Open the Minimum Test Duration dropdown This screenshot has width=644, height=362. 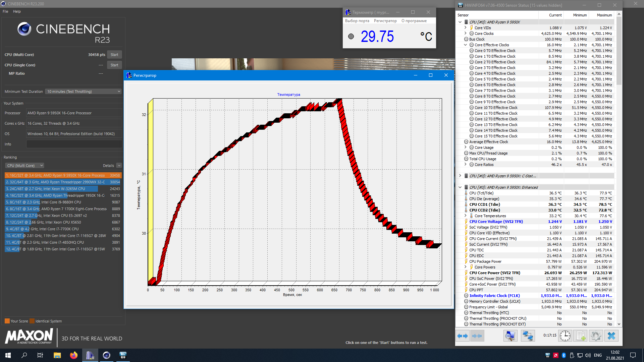[83, 92]
